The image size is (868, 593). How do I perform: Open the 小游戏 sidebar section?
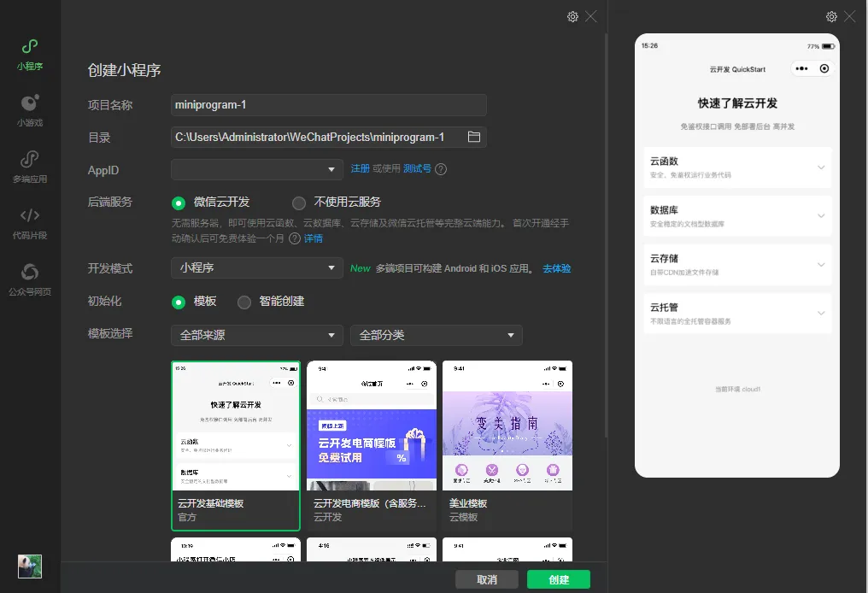[x=30, y=111]
